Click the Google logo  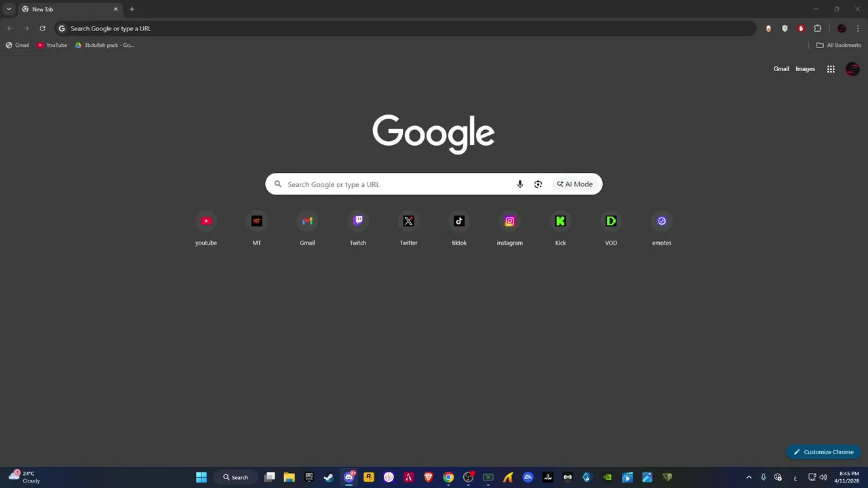point(433,134)
